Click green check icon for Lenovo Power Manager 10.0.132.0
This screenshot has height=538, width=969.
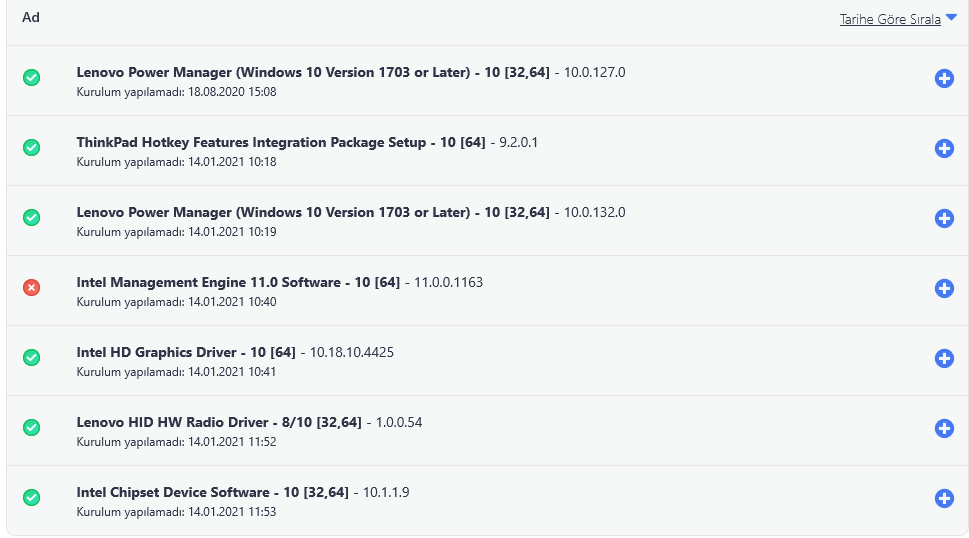coord(32,217)
